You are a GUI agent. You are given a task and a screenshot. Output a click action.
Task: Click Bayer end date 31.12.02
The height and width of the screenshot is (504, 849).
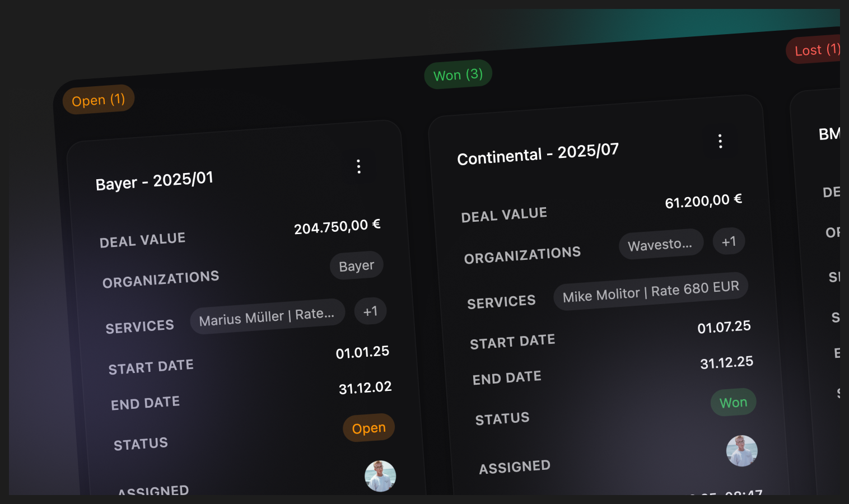pos(365,388)
